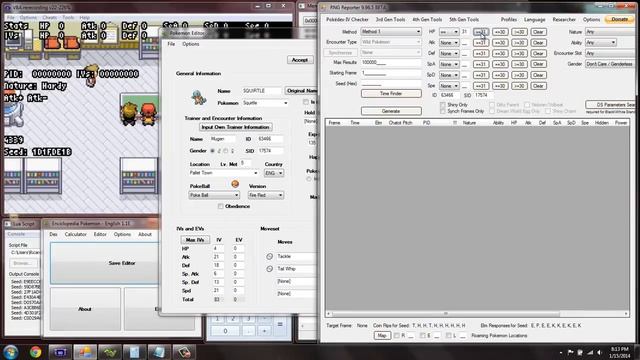Click the orange Poke Ball icon beside PokeBall label
640x360 pixels.
pyautogui.click(x=235, y=184)
